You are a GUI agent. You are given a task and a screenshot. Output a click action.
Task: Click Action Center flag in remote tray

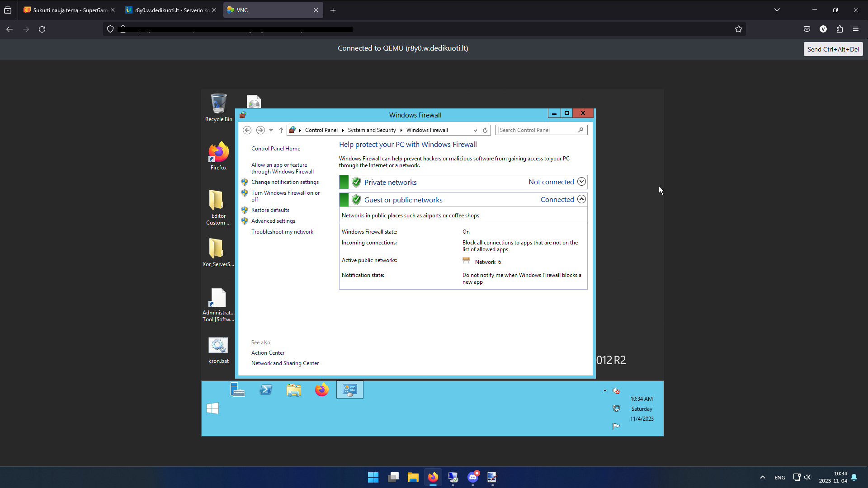coord(616,426)
